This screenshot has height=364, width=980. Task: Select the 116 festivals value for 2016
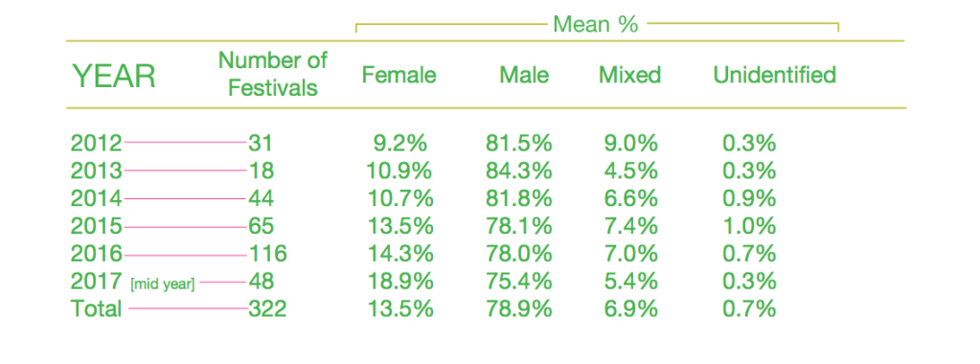267,254
